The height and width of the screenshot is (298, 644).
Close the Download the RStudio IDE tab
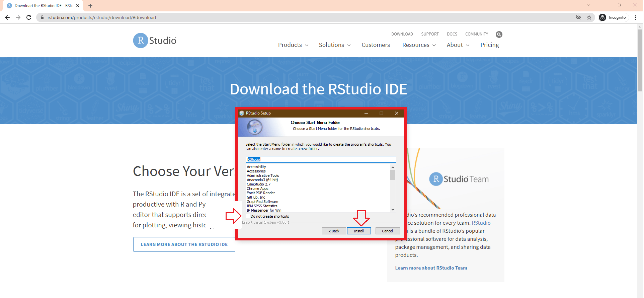pos(78,6)
